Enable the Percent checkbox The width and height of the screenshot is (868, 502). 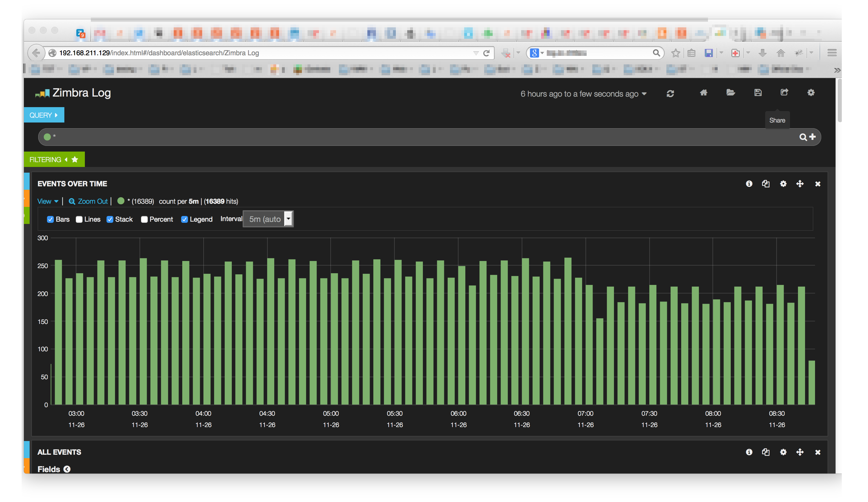144,219
